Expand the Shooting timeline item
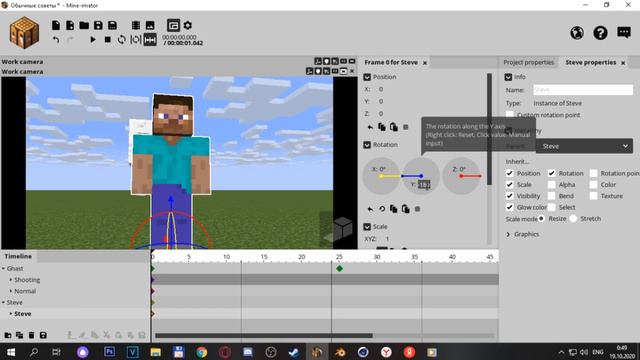 click(x=11, y=280)
